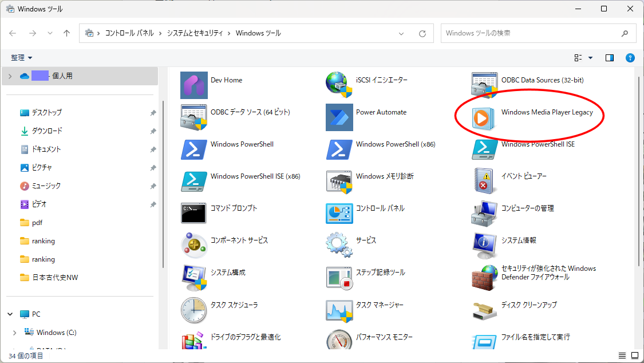Open Windows PowerShell ISE (x86) icon

pyautogui.click(x=194, y=181)
